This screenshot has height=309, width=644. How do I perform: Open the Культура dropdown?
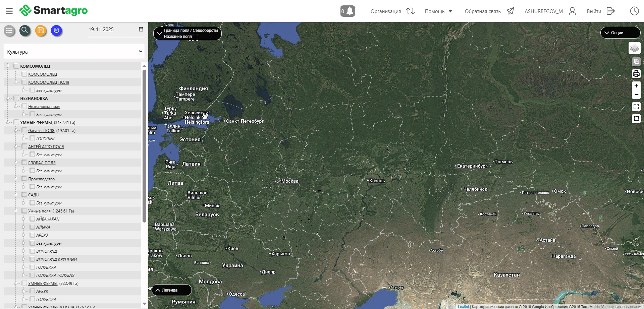pos(74,52)
